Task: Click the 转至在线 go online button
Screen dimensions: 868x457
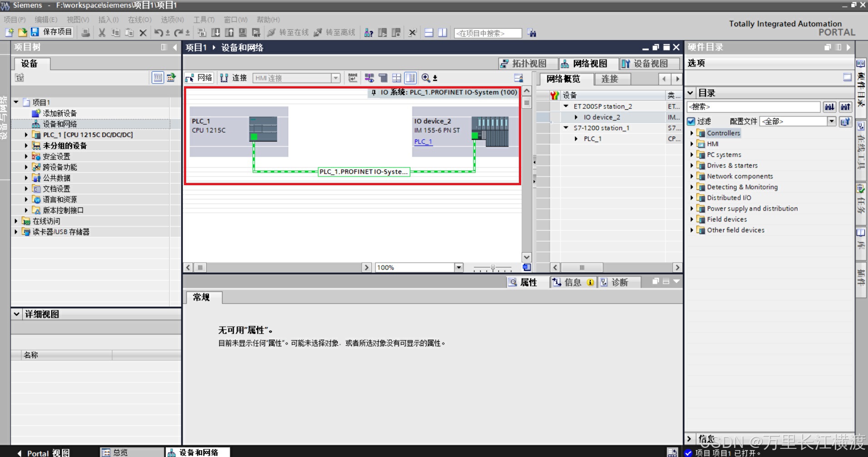Action: pyautogui.click(x=288, y=33)
